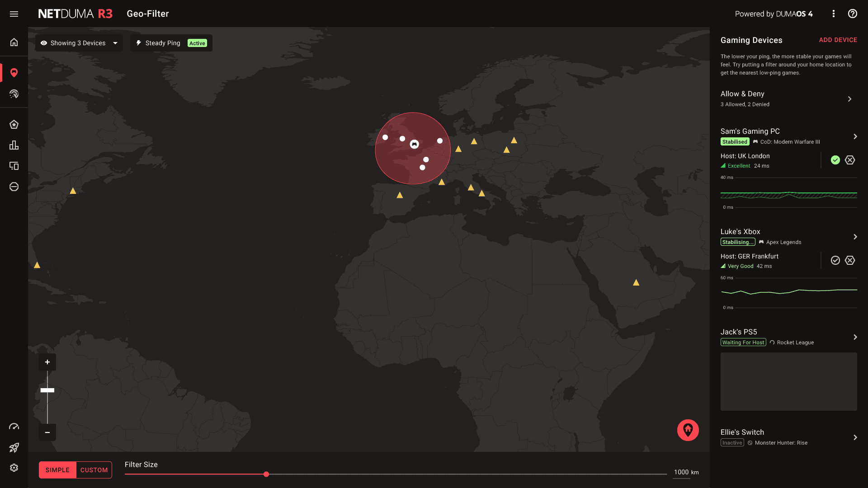
Task: Open the Network Monitor bar chart icon
Action: tap(14, 145)
